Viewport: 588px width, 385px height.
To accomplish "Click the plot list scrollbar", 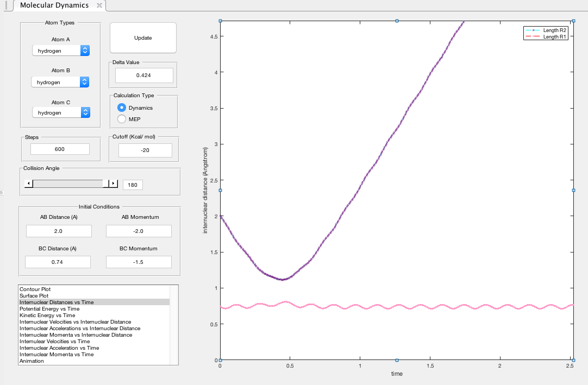I will click(x=174, y=325).
